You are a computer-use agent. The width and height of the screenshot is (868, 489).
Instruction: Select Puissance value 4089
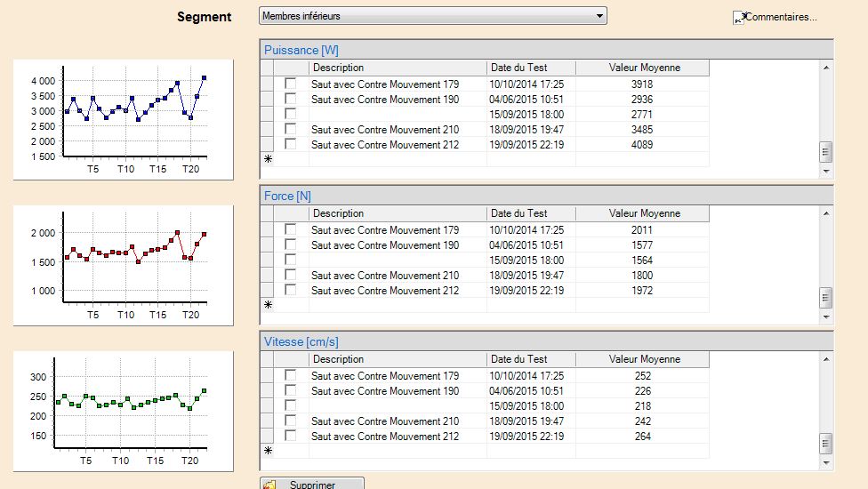[x=642, y=144]
